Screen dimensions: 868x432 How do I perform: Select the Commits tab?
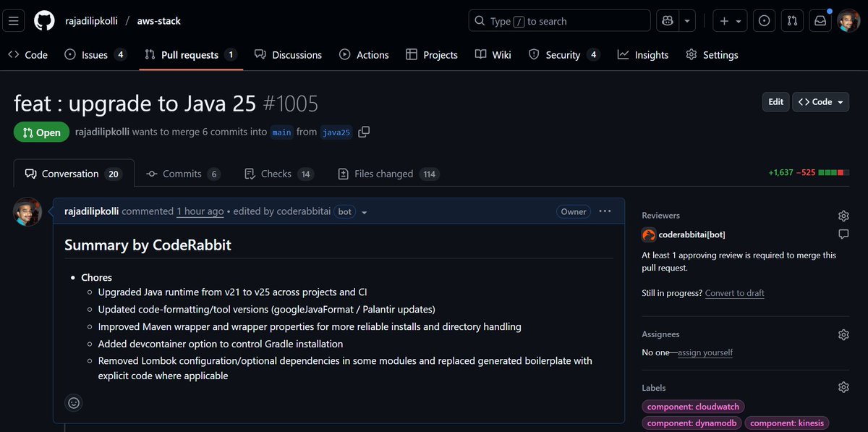tap(183, 174)
